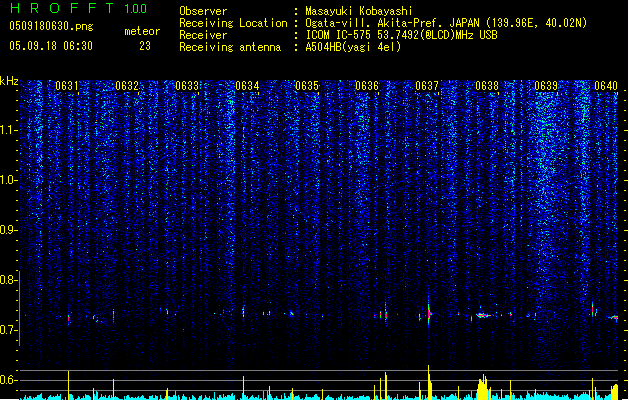Click the 0.8 frequency axis label
Image resolution: width=629 pixels, height=400 pixels.
coord(9,280)
